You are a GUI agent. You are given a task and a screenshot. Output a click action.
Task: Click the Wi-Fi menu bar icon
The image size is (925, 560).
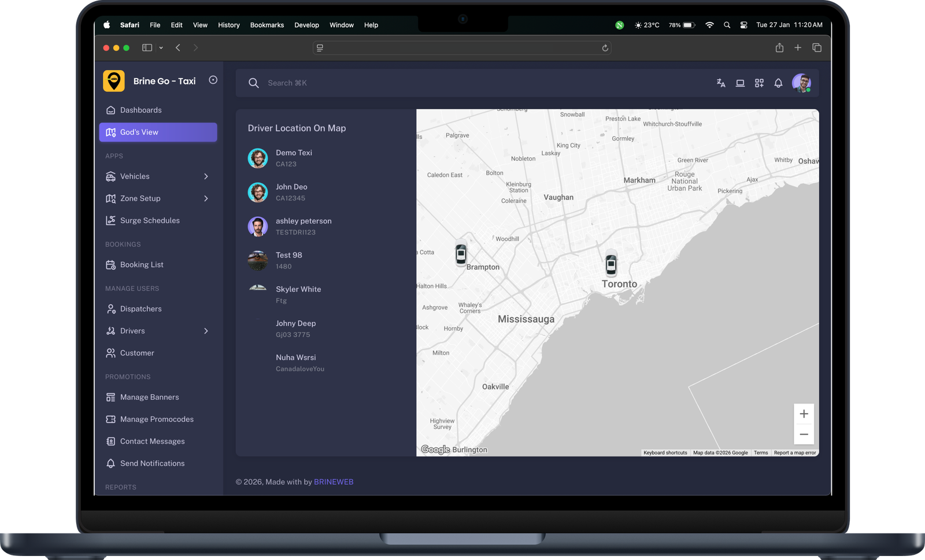[x=709, y=25]
